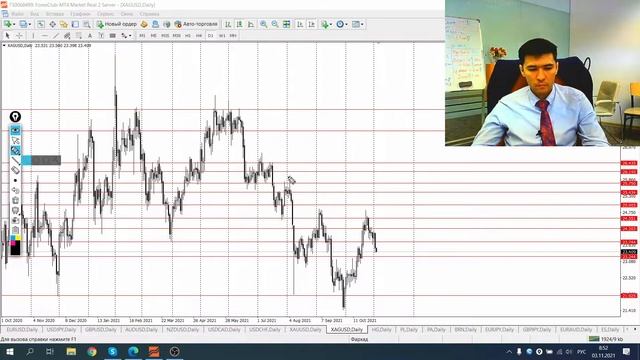640x360 pixels.
Task: Toggle the Авто-торговля button
Action: (x=196, y=24)
